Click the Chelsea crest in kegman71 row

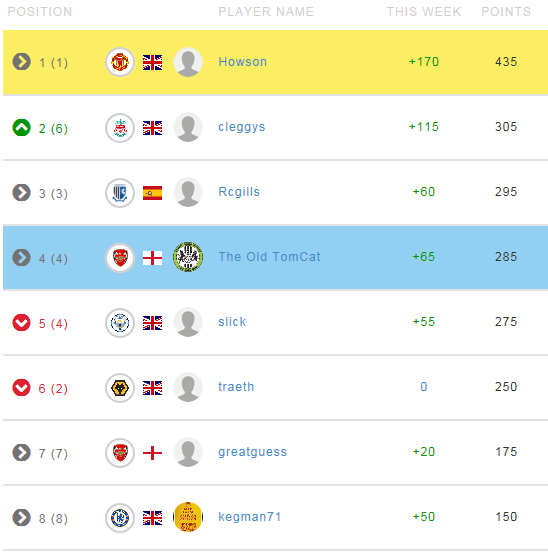coord(120,518)
